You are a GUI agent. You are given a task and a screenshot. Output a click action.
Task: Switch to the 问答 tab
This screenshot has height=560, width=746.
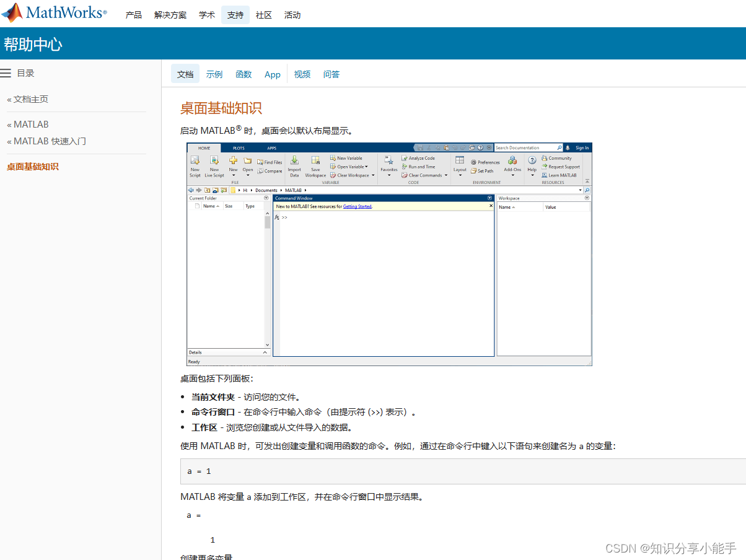[x=331, y=74]
